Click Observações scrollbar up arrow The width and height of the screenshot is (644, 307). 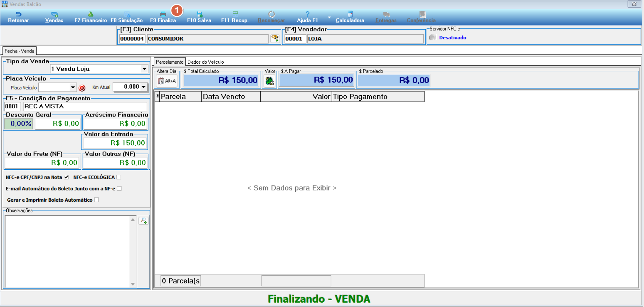click(x=133, y=220)
